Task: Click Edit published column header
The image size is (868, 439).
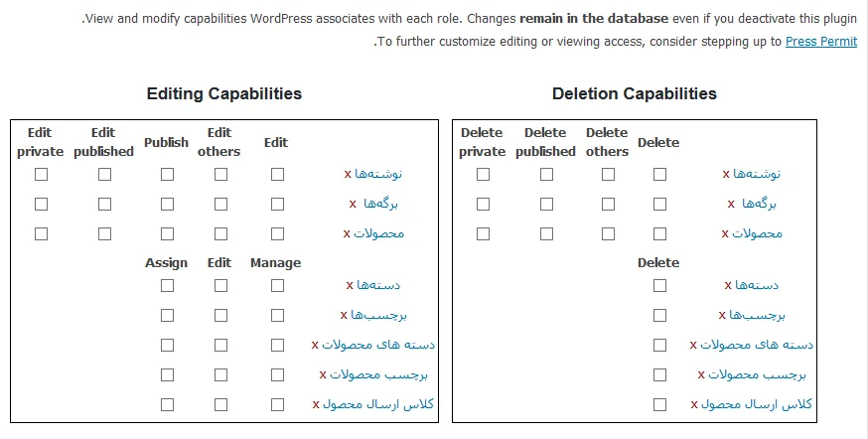Action: click(x=103, y=142)
